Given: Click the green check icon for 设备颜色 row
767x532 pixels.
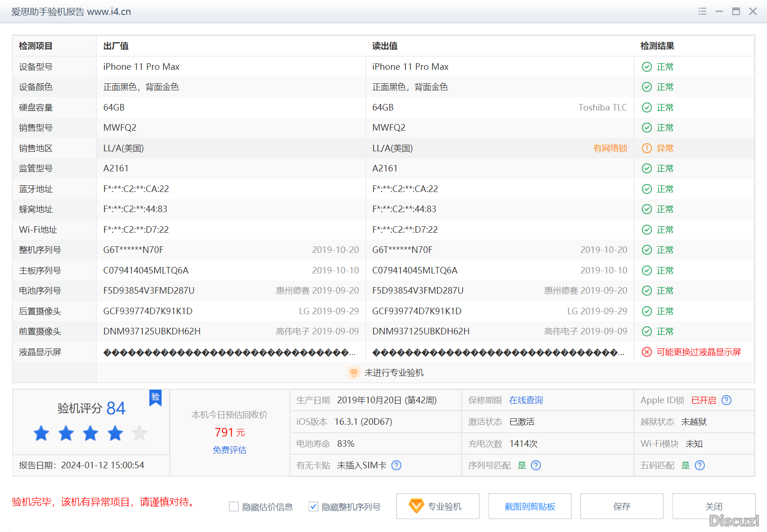Looking at the screenshot, I should click(x=647, y=87).
